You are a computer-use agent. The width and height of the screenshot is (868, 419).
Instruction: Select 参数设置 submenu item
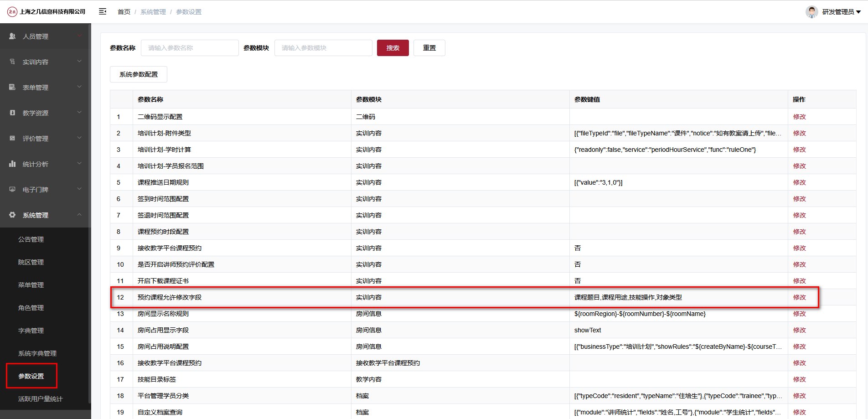pos(31,376)
